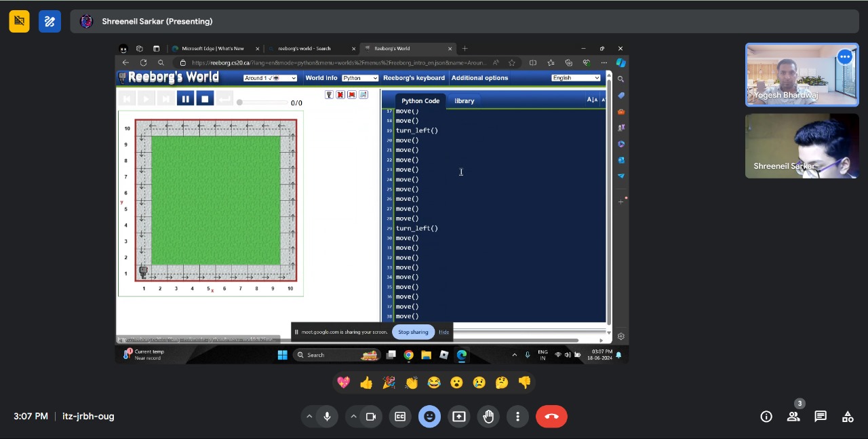Open Edge Collections icon
The image size is (868, 439).
[x=568, y=63]
